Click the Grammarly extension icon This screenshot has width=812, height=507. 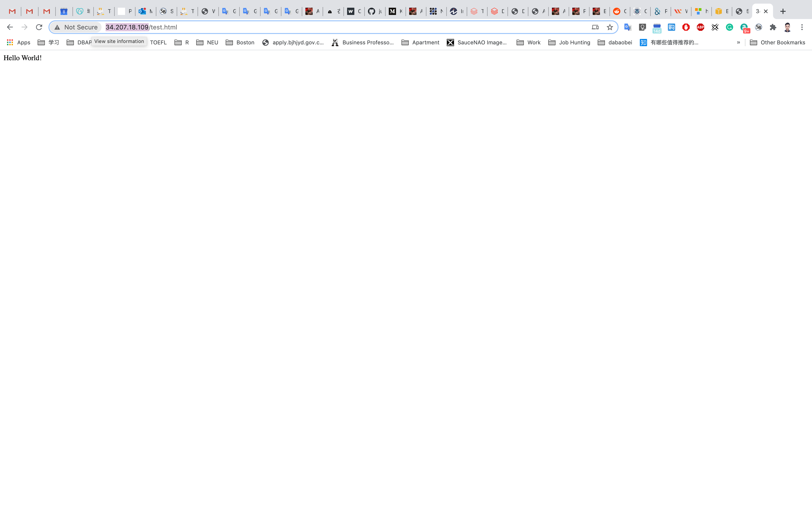730,27
